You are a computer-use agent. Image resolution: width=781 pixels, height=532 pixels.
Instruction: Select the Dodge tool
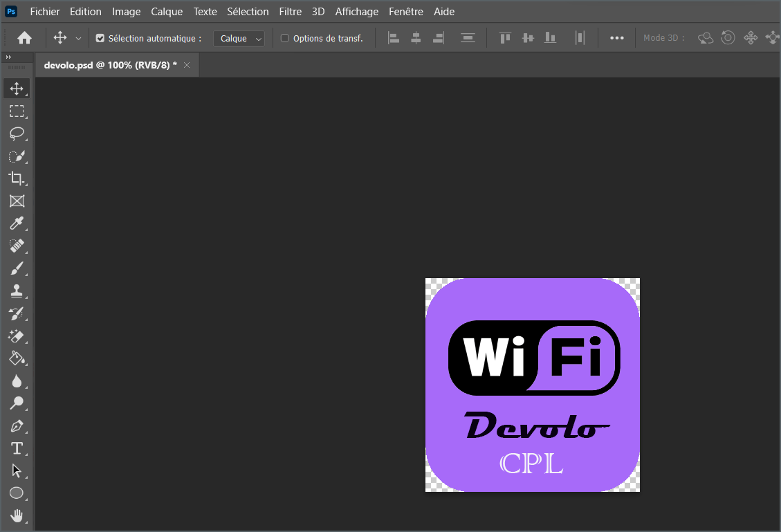(x=17, y=403)
